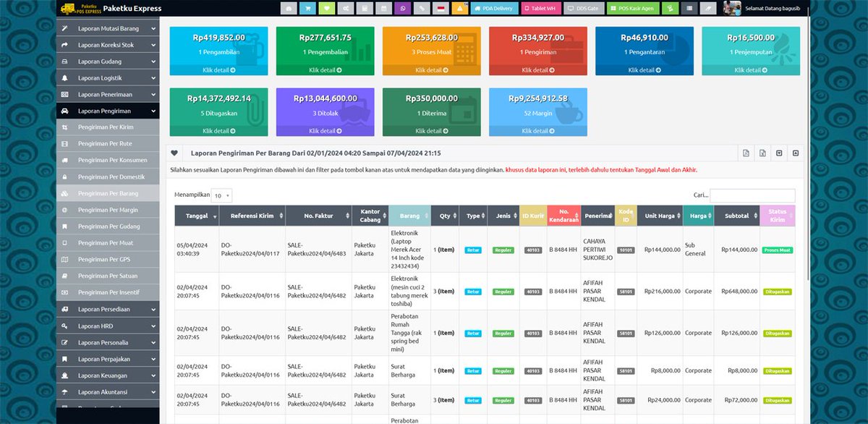The image size is (868, 424).
Task: Expand Laporan Keuangan menu
Action: click(108, 376)
